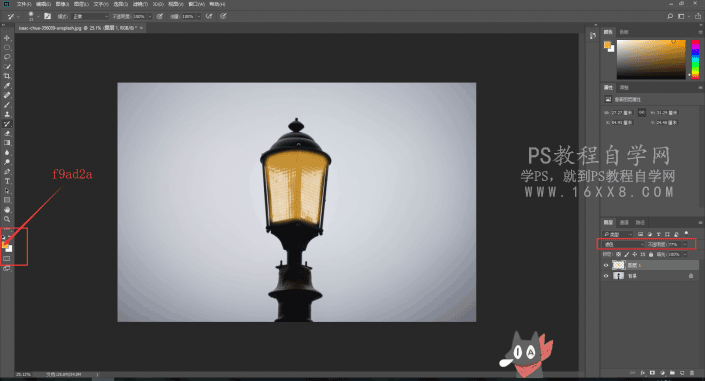Open layer fill 100% dropdown arrow

point(685,255)
